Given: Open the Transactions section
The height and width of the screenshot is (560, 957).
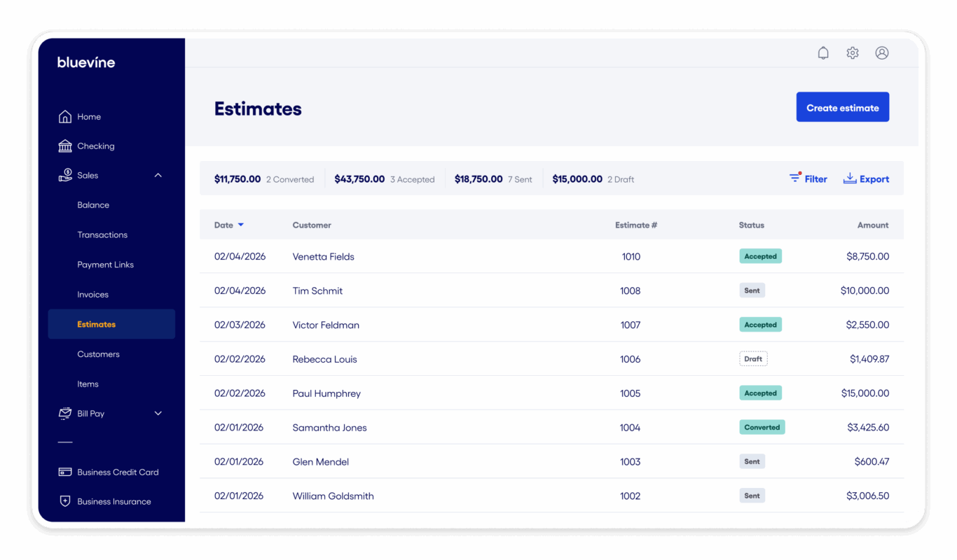Looking at the screenshot, I should pos(102,234).
